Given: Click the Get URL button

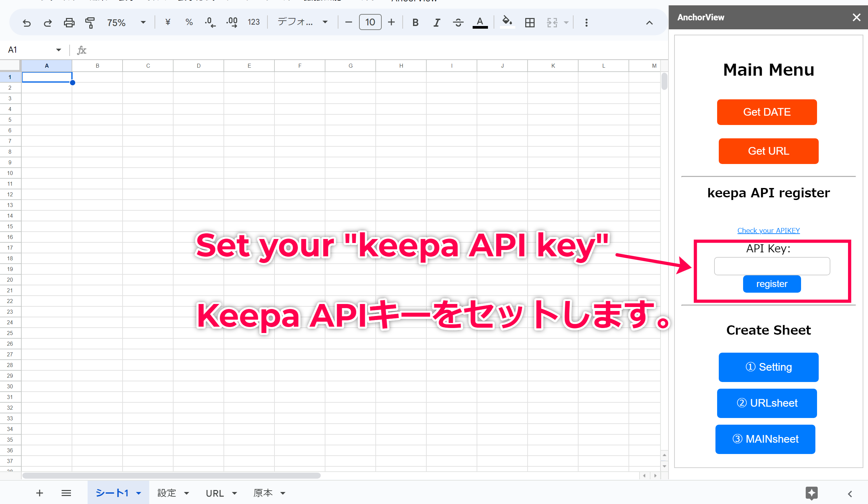Looking at the screenshot, I should click(x=768, y=151).
